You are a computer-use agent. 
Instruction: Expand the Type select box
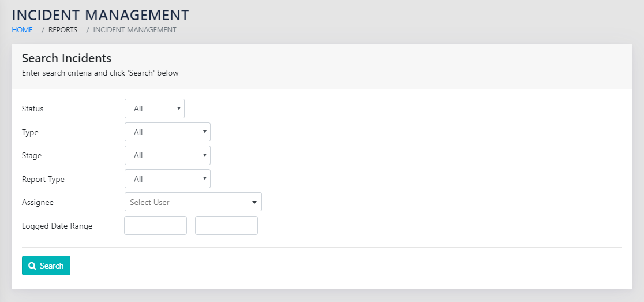tap(167, 132)
